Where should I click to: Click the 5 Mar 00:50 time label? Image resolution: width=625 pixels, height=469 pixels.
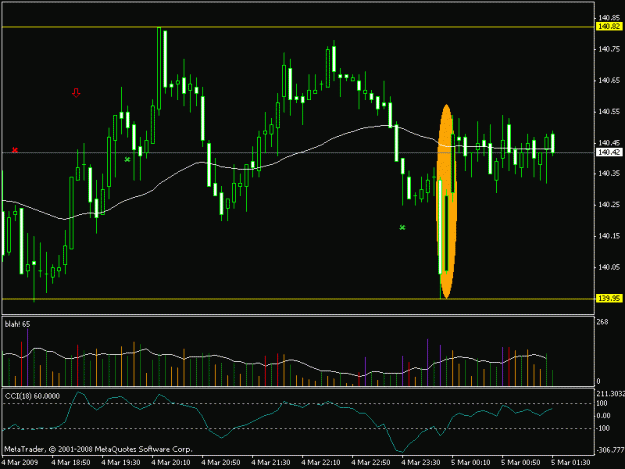click(521, 463)
